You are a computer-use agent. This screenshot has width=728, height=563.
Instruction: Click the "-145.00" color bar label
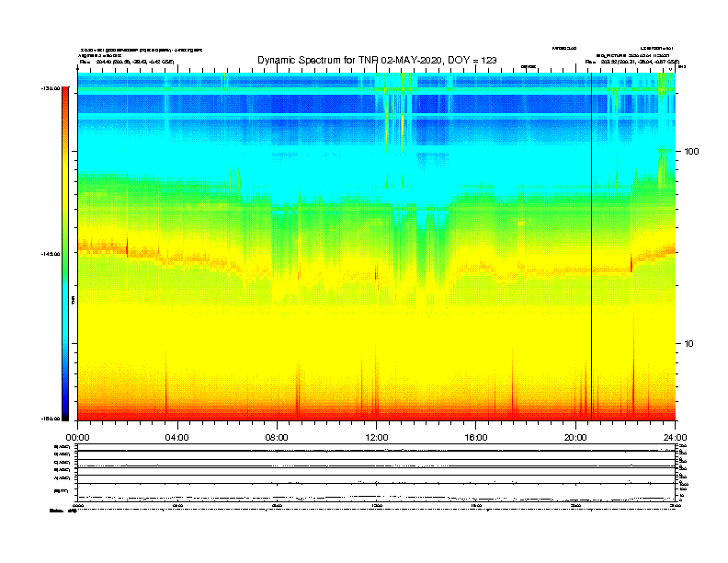(51, 254)
